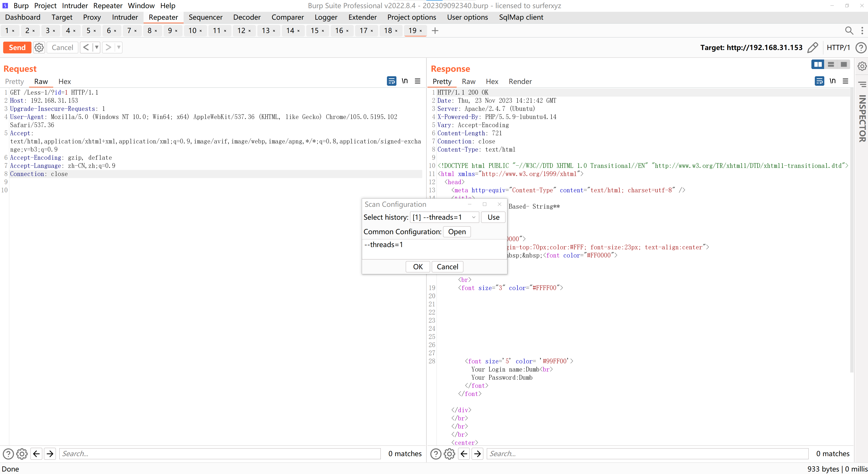Open the previous-request history dropdown arrow
The height and width of the screenshot is (474, 868).
(97, 48)
